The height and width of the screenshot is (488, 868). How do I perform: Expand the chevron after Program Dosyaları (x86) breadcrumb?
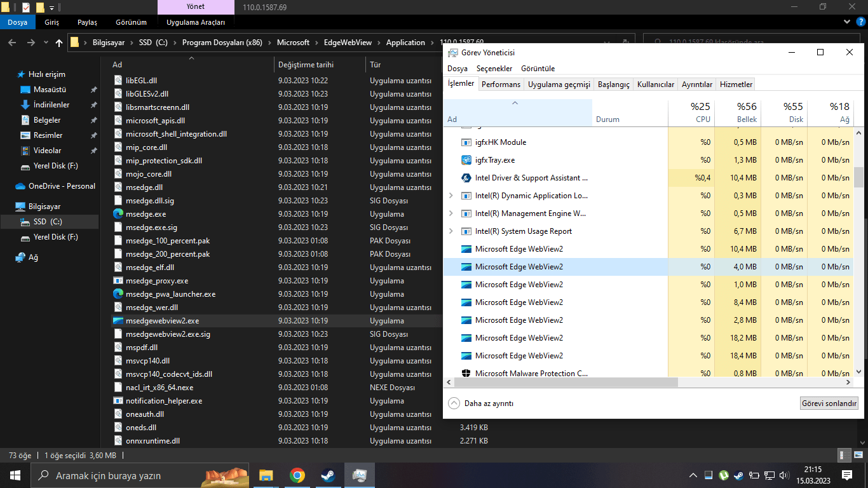tap(269, 43)
